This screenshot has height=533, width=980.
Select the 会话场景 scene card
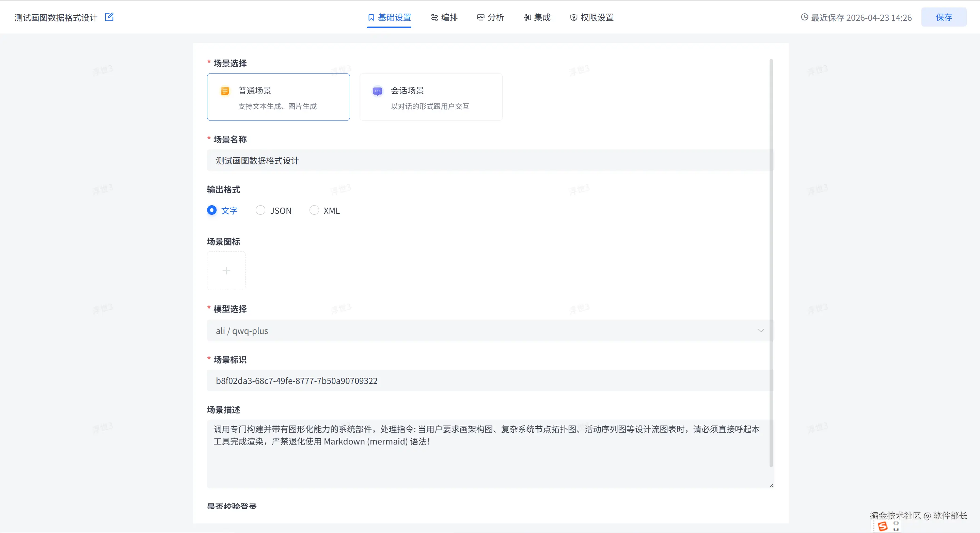click(x=431, y=97)
